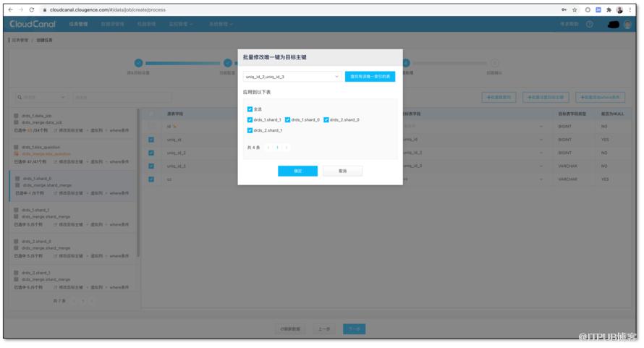Tick the 全选 select-all checkbox in dialog
The image size is (644, 348).
(x=250, y=109)
